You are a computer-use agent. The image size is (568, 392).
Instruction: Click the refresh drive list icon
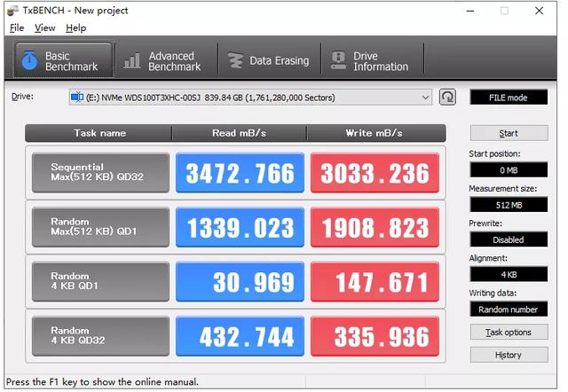(x=447, y=97)
